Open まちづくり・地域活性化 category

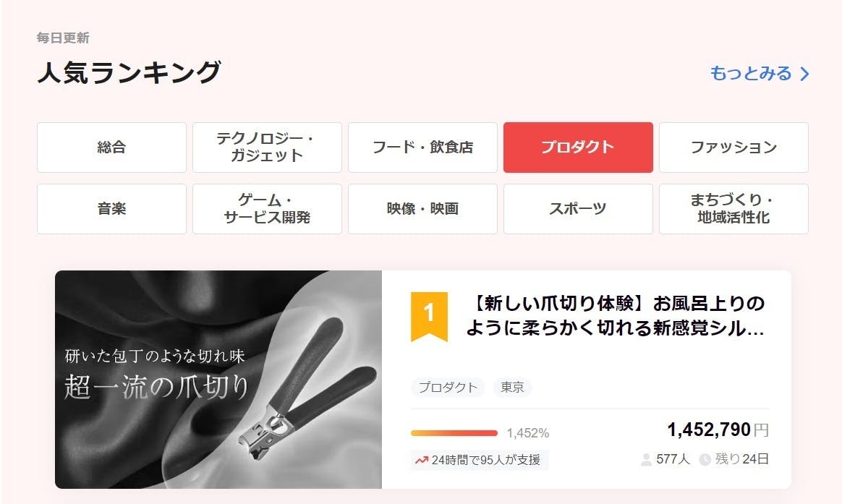pos(733,209)
